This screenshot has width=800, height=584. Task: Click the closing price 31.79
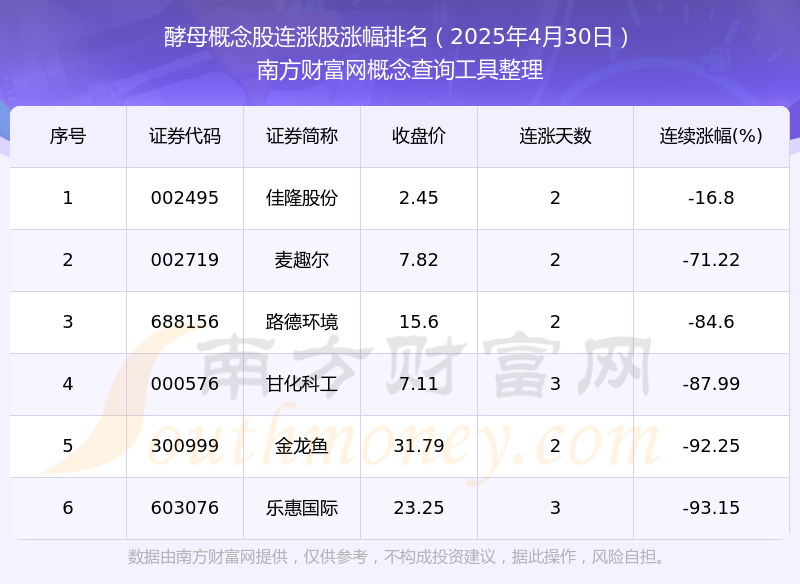point(419,446)
